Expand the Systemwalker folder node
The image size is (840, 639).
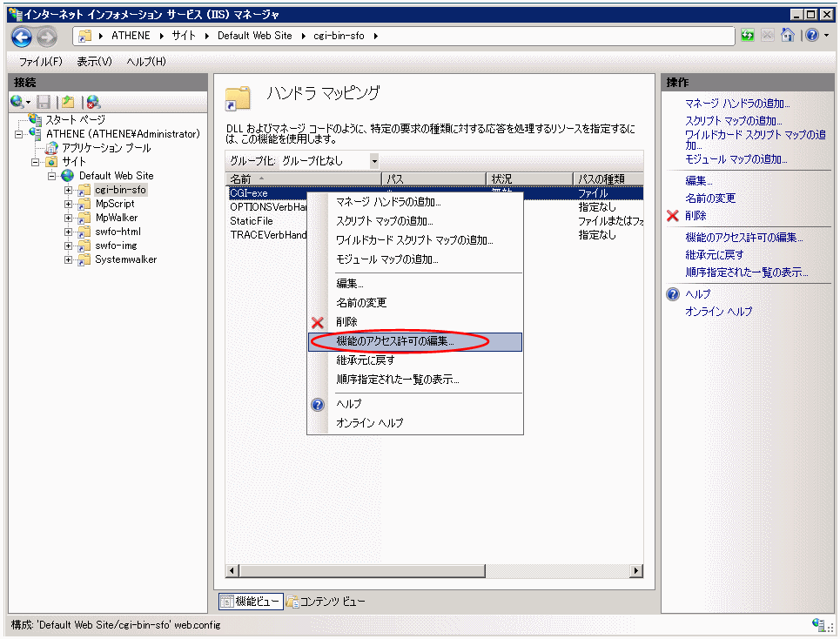click(x=68, y=259)
